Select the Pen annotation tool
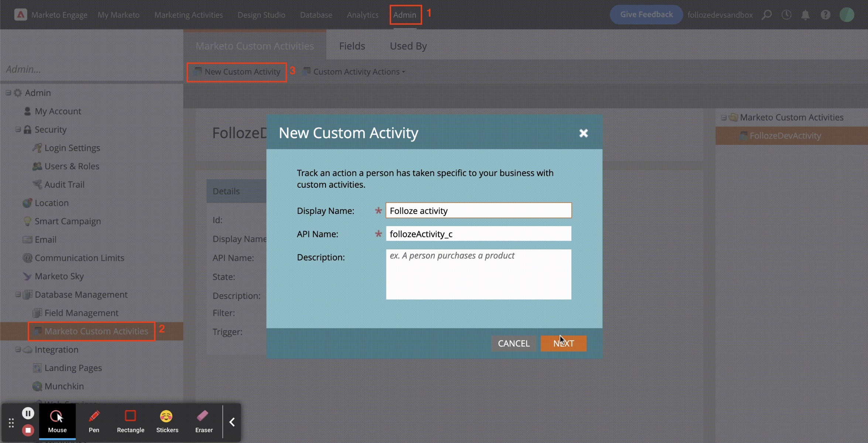This screenshot has width=868, height=443. [94, 422]
